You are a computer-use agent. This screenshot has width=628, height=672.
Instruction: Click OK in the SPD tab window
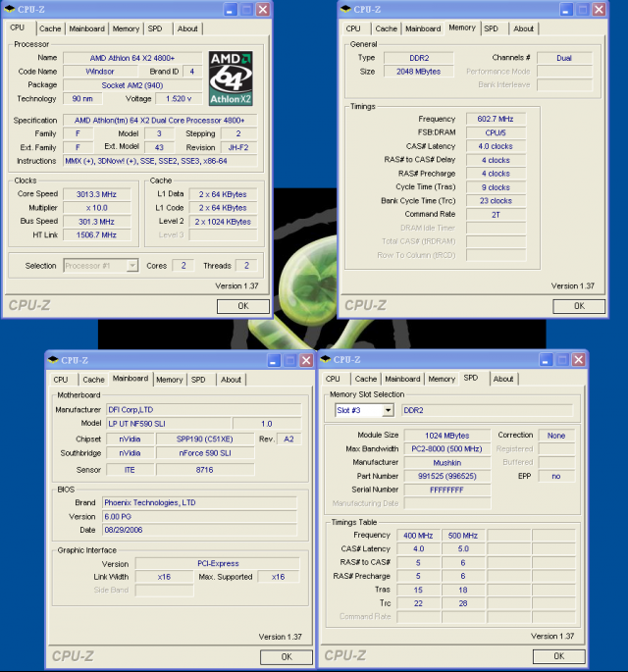[x=559, y=656]
